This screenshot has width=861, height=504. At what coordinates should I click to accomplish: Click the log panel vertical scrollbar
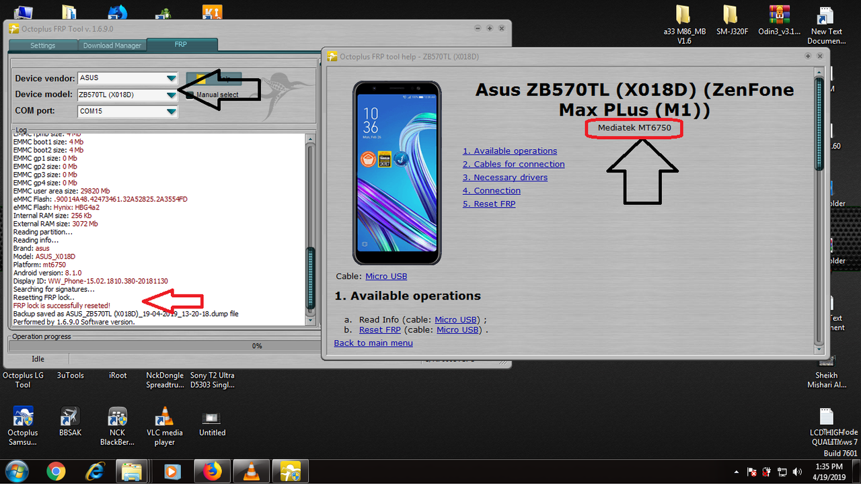pos(310,230)
